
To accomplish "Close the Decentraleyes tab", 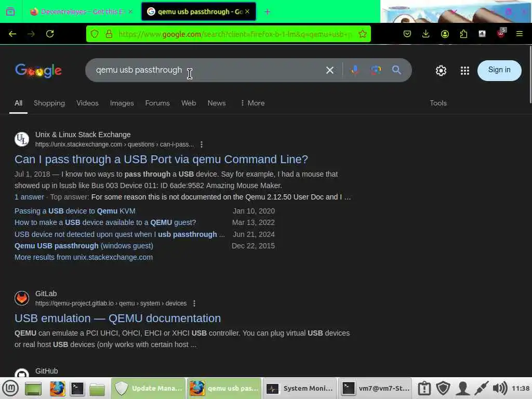I will click(x=130, y=12).
